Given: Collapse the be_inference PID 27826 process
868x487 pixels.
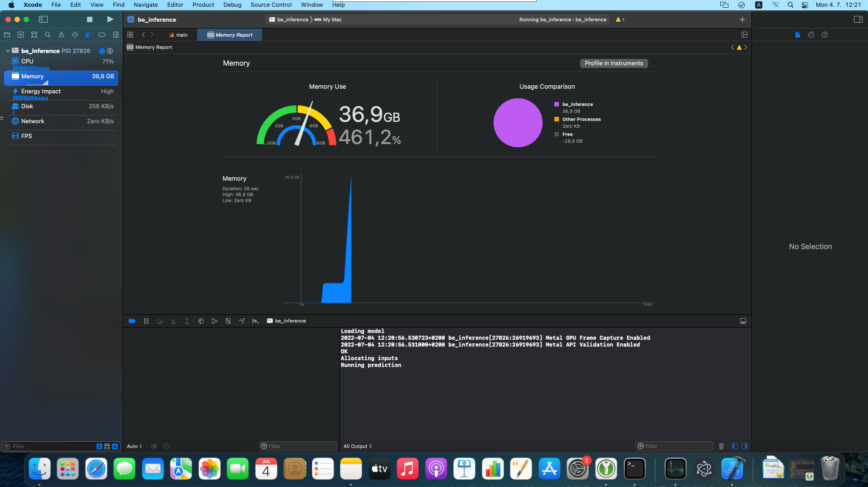Looking at the screenshot, I should (8, 51).
